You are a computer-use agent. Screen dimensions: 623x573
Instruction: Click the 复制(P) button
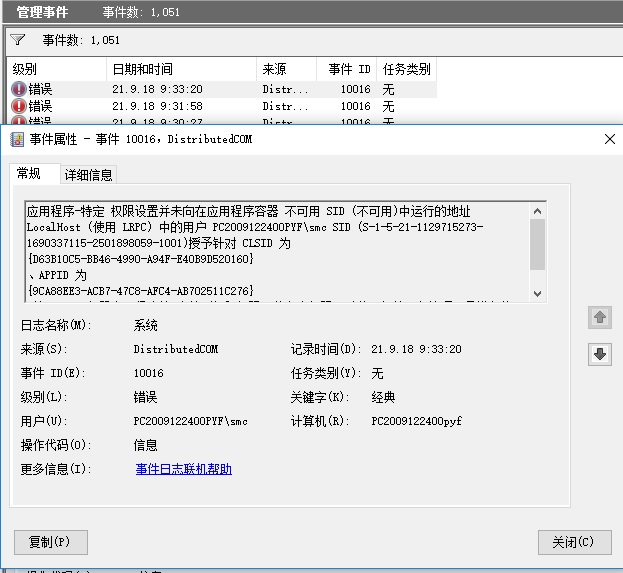click(51, 542)
